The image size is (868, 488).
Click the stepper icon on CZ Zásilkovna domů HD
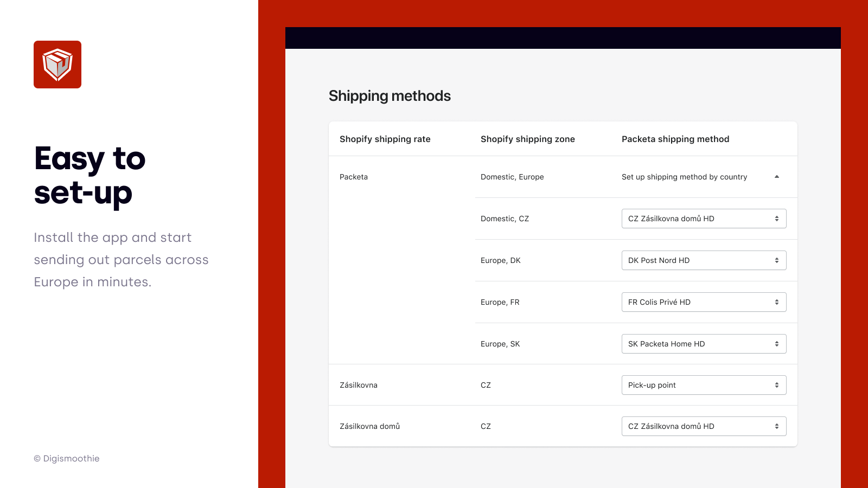click(777, 219)
